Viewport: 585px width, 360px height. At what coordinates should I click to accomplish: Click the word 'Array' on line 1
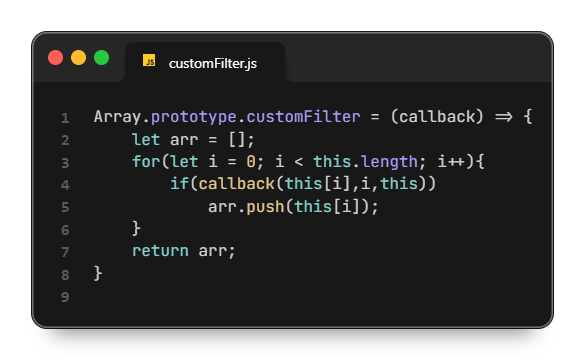[118, 118]
